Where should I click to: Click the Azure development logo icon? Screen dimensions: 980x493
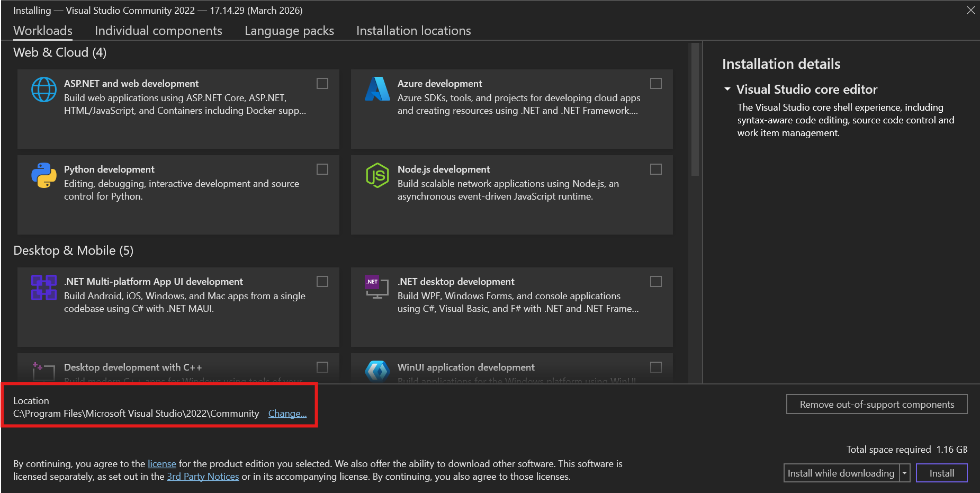click(377, 89)
